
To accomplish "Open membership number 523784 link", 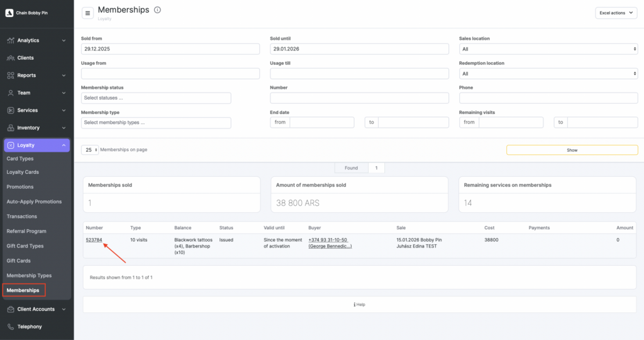I will 94,240.
